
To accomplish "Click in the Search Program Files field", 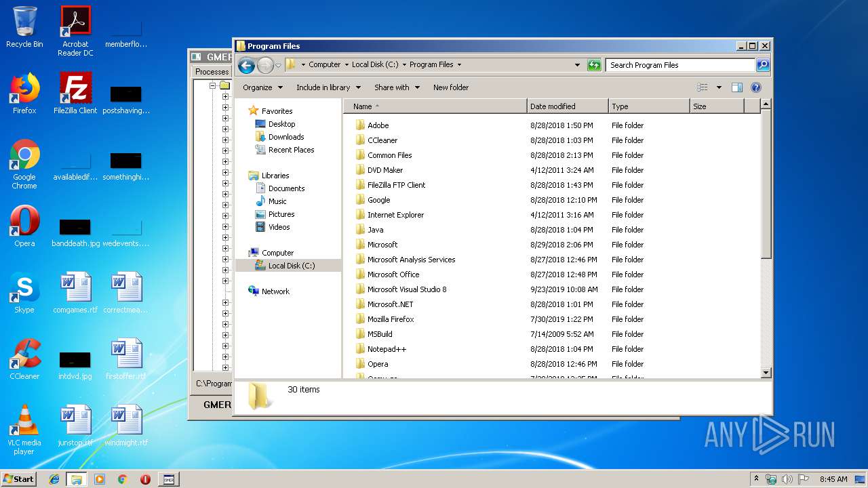I will pyautogui.click(x=680, y=65).
